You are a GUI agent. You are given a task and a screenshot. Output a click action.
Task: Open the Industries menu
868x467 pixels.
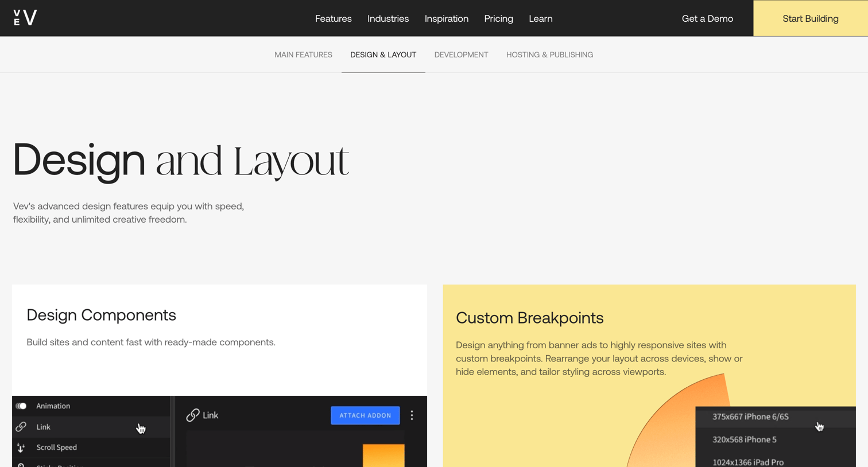388,18
